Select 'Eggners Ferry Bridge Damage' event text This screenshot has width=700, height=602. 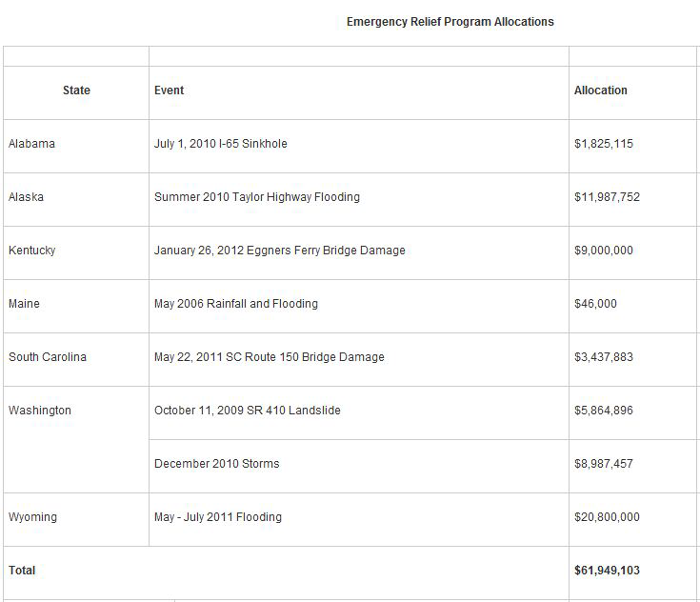click(x=326, y=251)
